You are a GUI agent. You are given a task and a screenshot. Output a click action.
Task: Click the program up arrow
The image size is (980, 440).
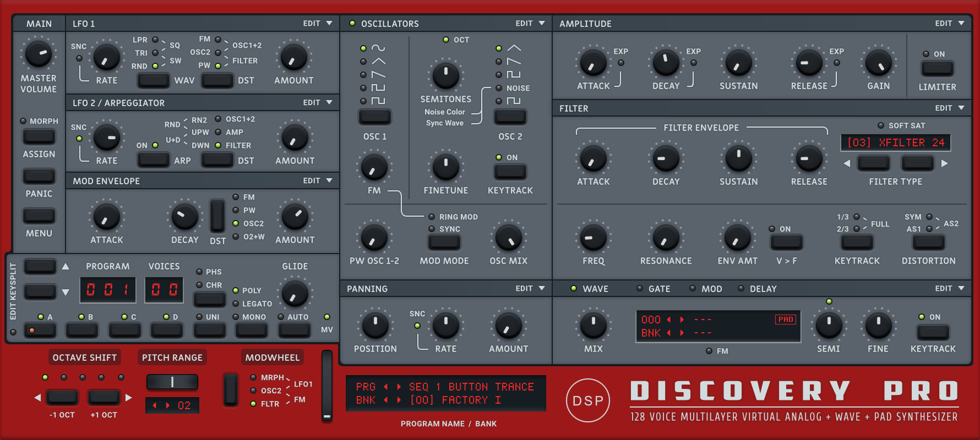(66, 267)
